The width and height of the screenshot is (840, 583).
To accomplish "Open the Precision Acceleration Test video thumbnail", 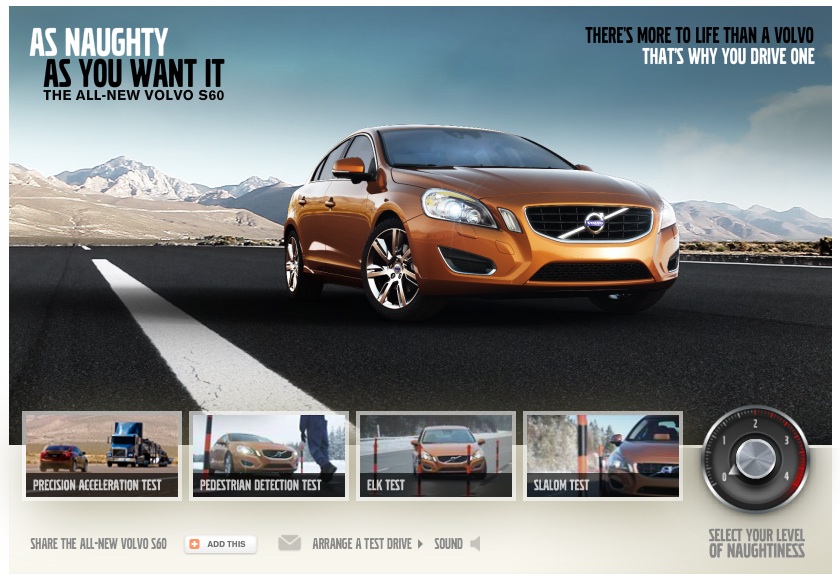I will (102, 455).
